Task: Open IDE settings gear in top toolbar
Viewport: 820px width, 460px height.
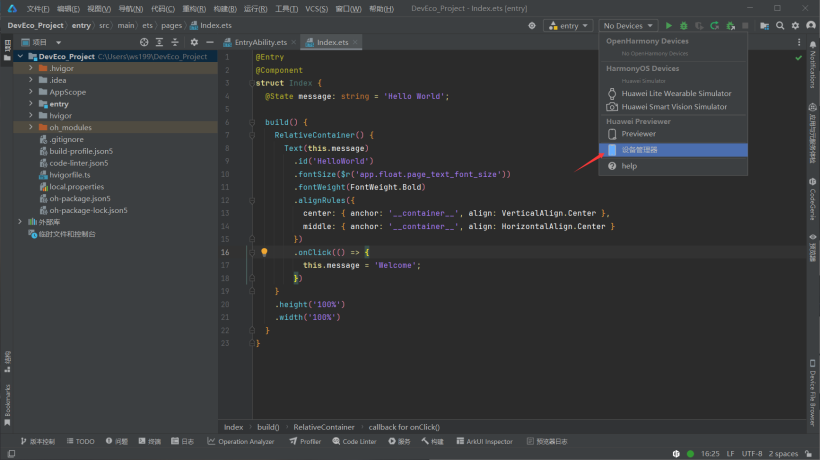Action: (795, 26)
